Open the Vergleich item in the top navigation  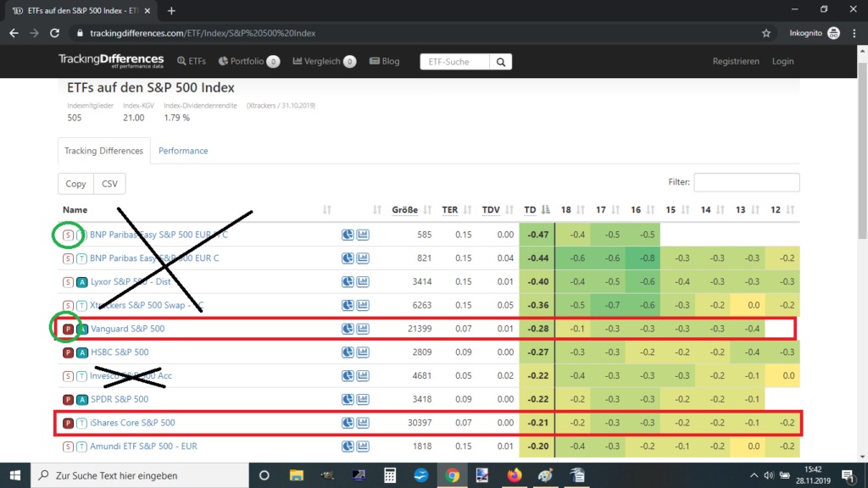324,61
